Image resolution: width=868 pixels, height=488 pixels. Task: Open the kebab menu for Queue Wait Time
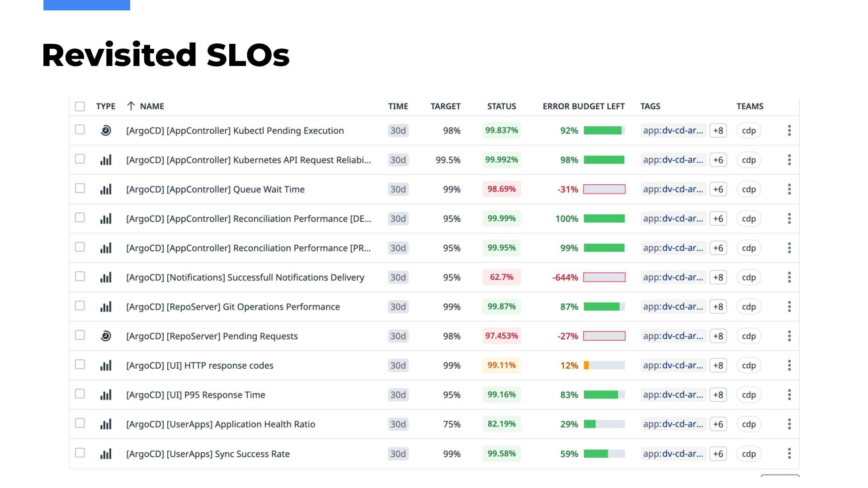click(789, 189)
